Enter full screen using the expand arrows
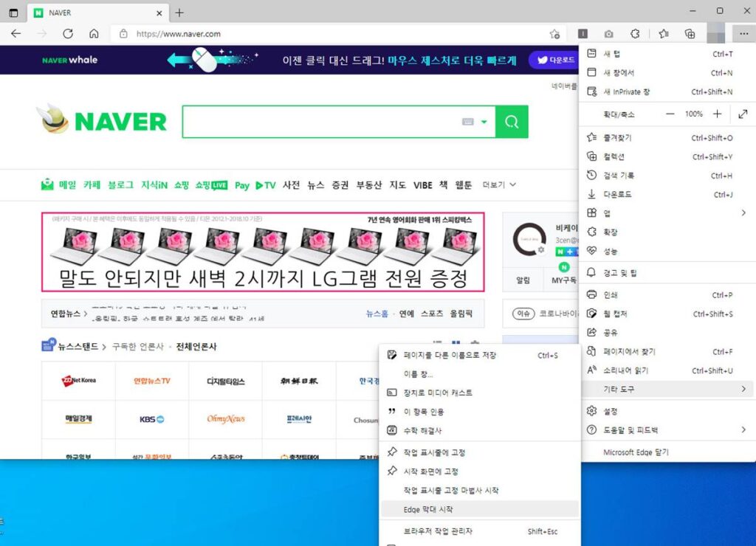The height and width of the screenshot is (546, 756). pos(743,114)
